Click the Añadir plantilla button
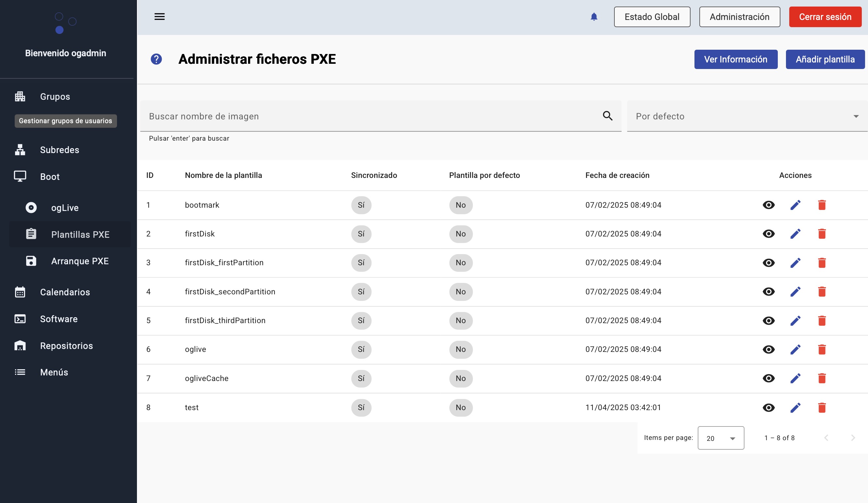 pos(825,59)
